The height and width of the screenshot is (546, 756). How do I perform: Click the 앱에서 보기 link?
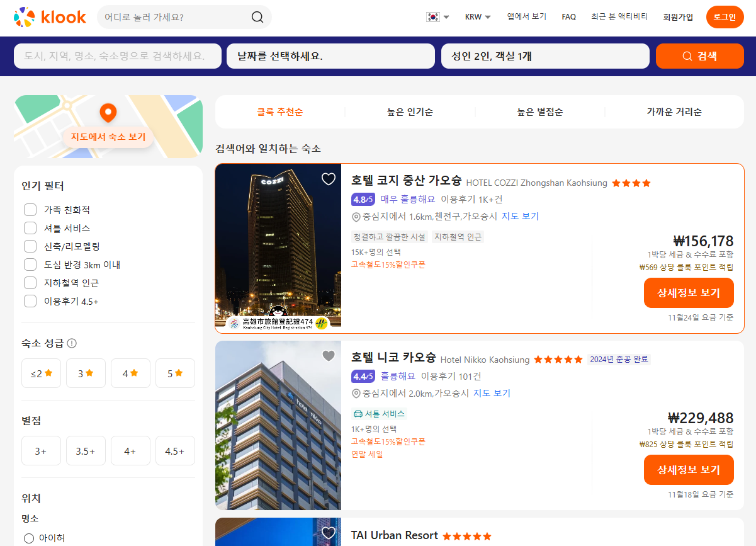[527, 17]
